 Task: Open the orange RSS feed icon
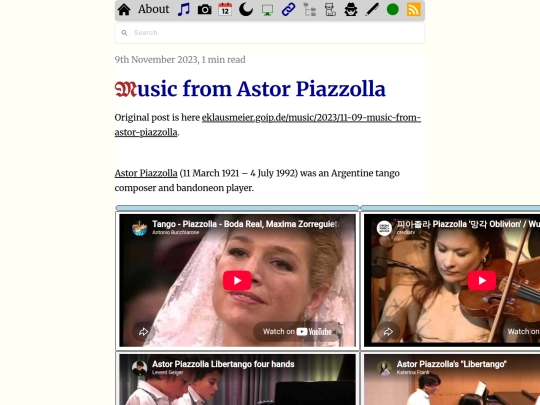tap(414, 10)
